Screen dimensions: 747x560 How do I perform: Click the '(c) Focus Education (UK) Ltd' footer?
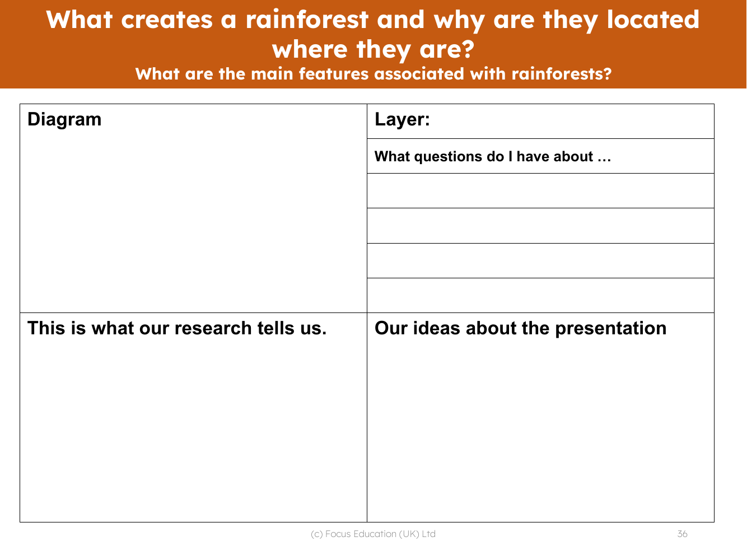pos(373,534)
